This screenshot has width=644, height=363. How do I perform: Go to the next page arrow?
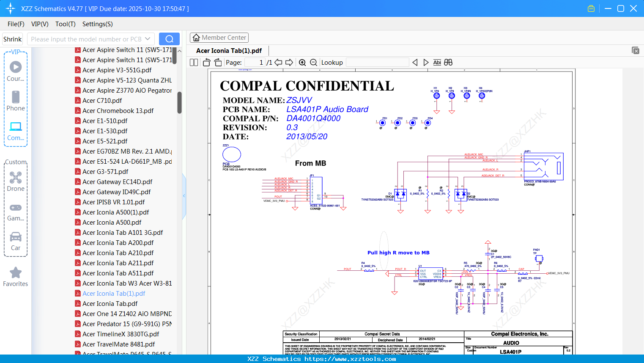point(289,63)
